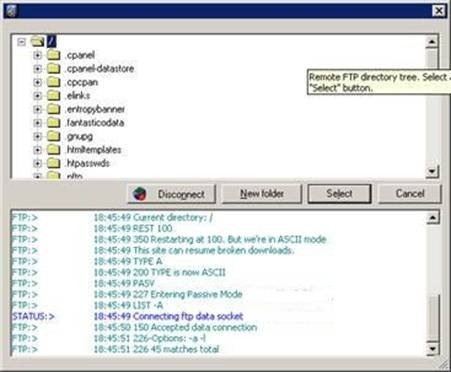Click directory tree scrollbar down arrow
This screenshot has height=372, width=451.
(x=432, y=172)
